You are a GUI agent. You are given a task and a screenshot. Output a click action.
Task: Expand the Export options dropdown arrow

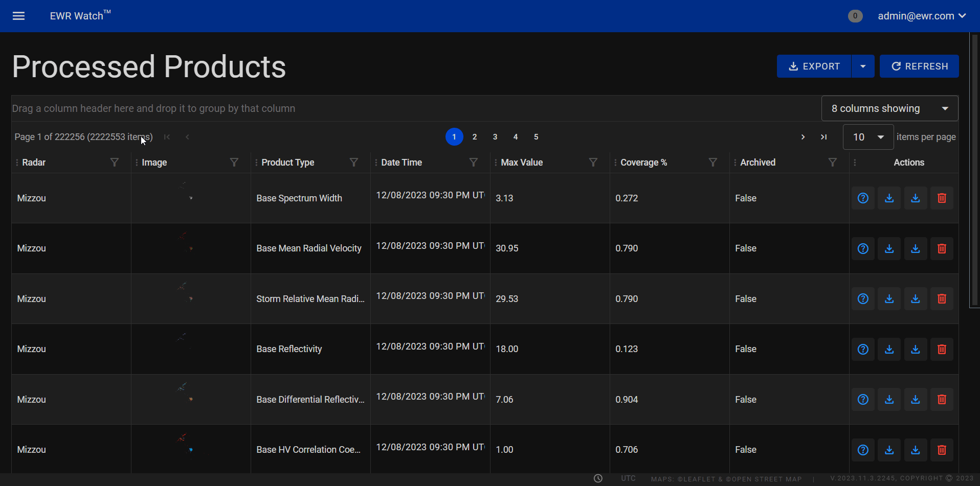[863, 66]
